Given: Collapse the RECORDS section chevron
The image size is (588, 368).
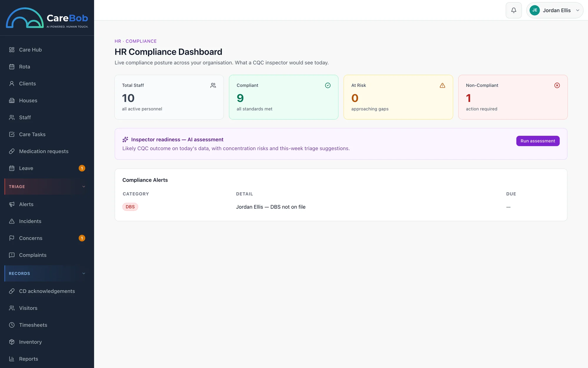Looking at the screenshot, I should click(84, 273).
